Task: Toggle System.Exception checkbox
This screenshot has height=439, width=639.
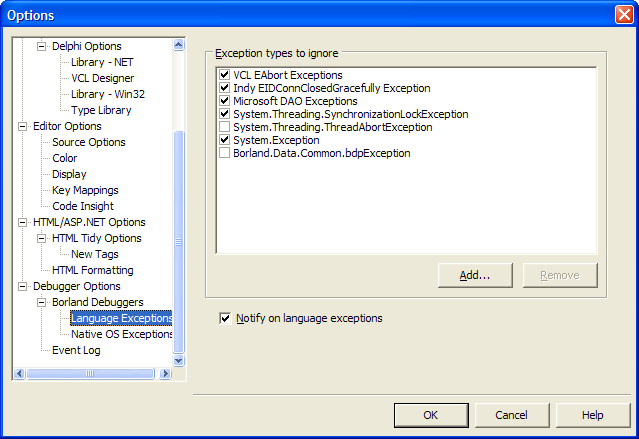Action: tap(225, 140)
